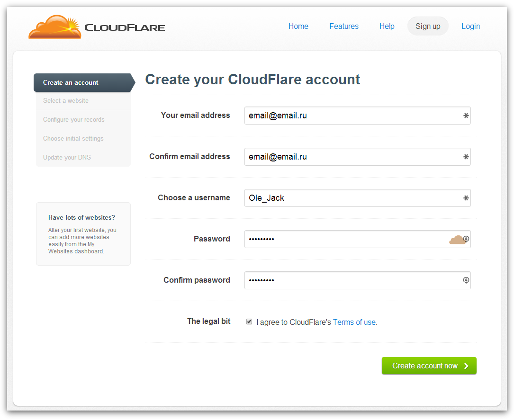Focus the Password input field
This screenshot has height=420, width=514.
point(357,239)
